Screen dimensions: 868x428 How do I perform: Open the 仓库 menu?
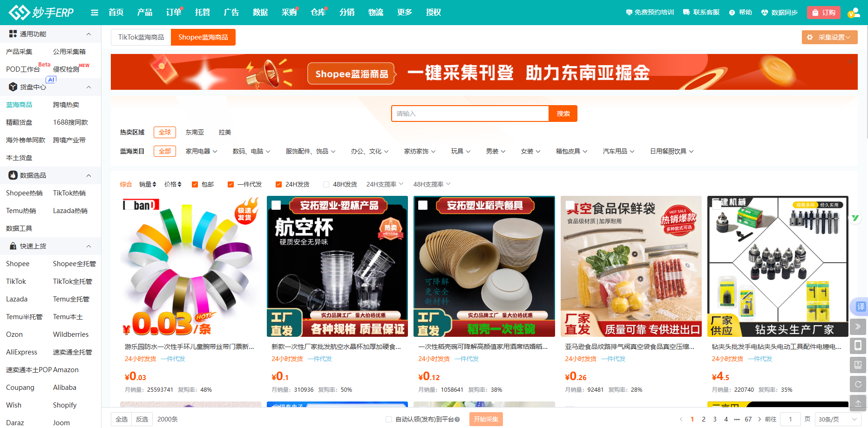[318, 13]
